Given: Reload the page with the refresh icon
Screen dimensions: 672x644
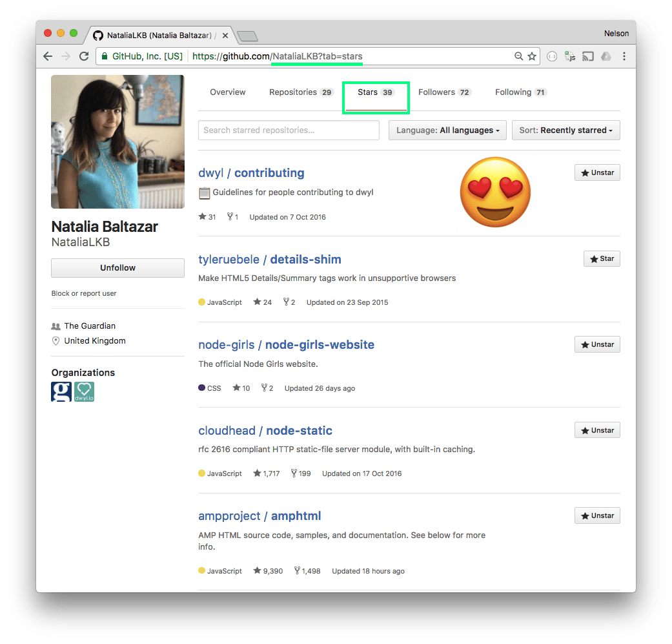Looking at the screenshot, I should (x=84, y=56).
